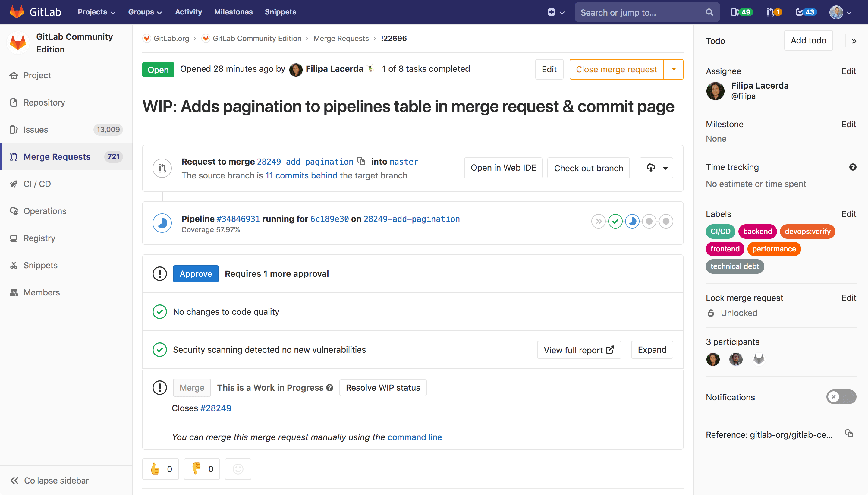
Task: Open Issues from the sidebar
Action: (35, 130)
